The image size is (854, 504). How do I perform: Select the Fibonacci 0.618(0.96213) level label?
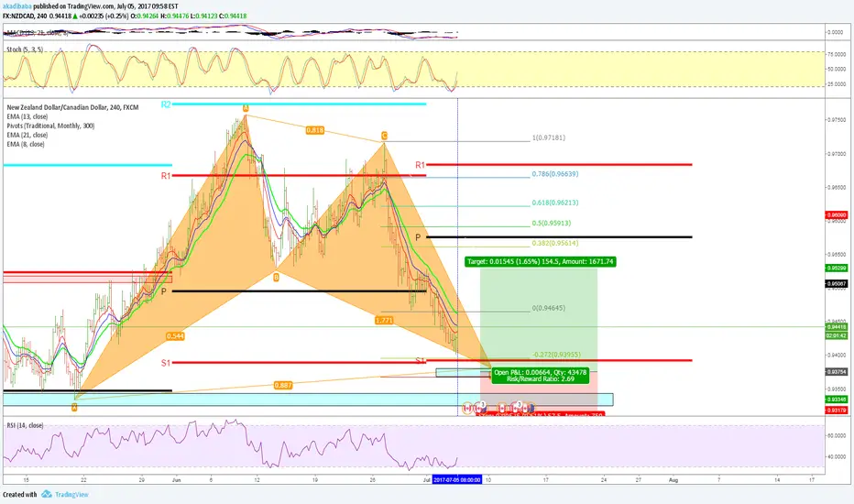[x=555, y=203]
